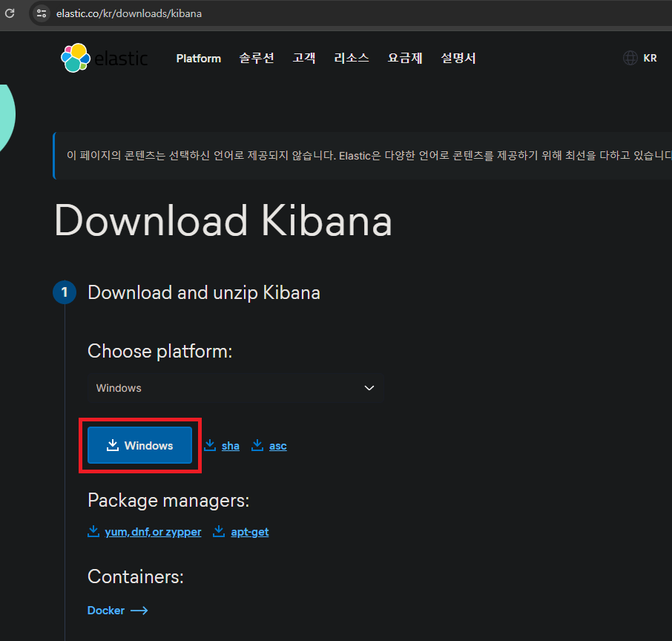Click the Download and unzip Kibana step title
This screenshot has height=641, width=672.
(x=204, y=293)
